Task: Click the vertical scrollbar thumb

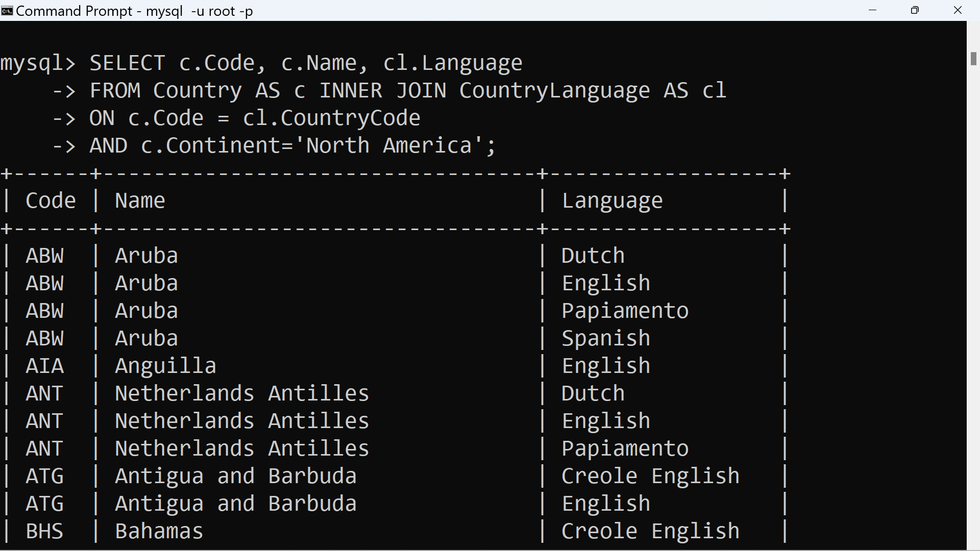Action: pyautogui.click(x=973, y=59)
